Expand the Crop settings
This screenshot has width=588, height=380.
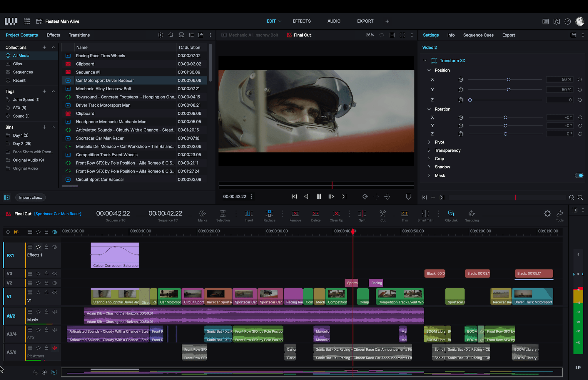[429, 159]
